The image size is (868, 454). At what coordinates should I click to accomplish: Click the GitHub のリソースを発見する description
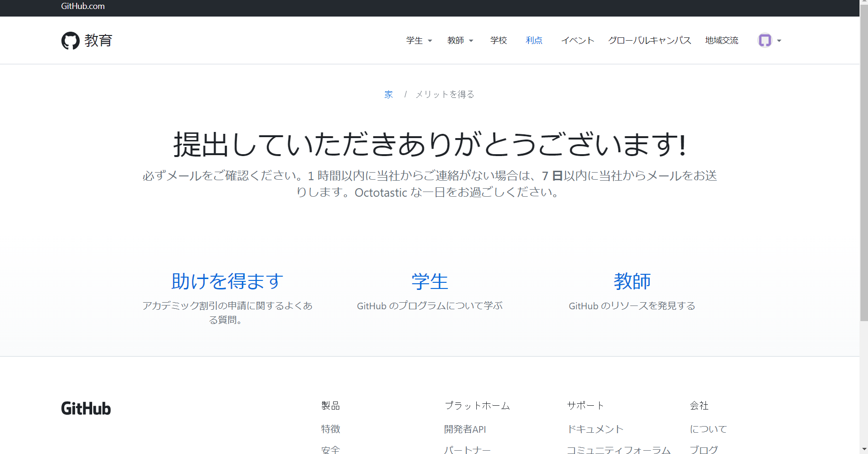[632, 306]
